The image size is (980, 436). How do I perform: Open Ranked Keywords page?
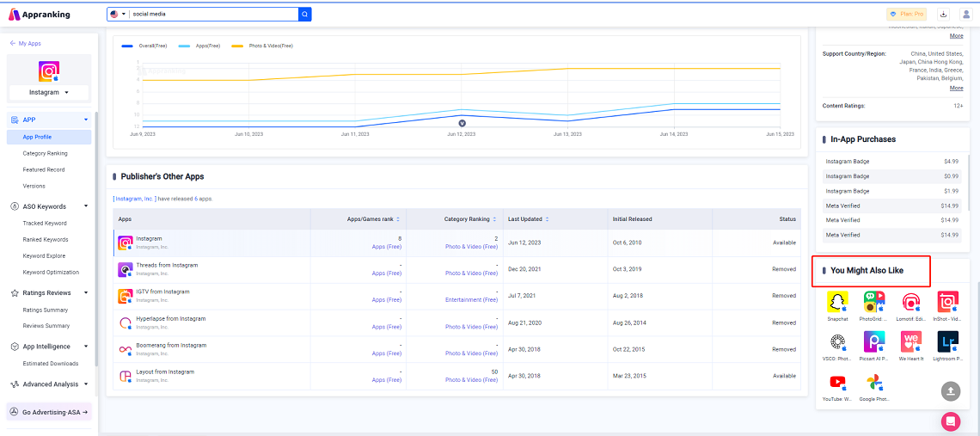tap(45, 240)
